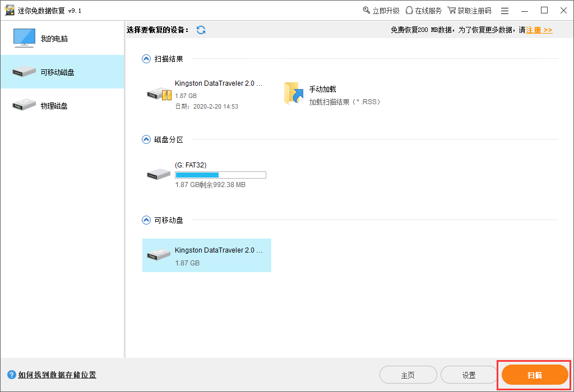Screen dimensions: 574x392
Task: Click 加载扫描结果 (*.RSS) text
Action: click(345, 102)
